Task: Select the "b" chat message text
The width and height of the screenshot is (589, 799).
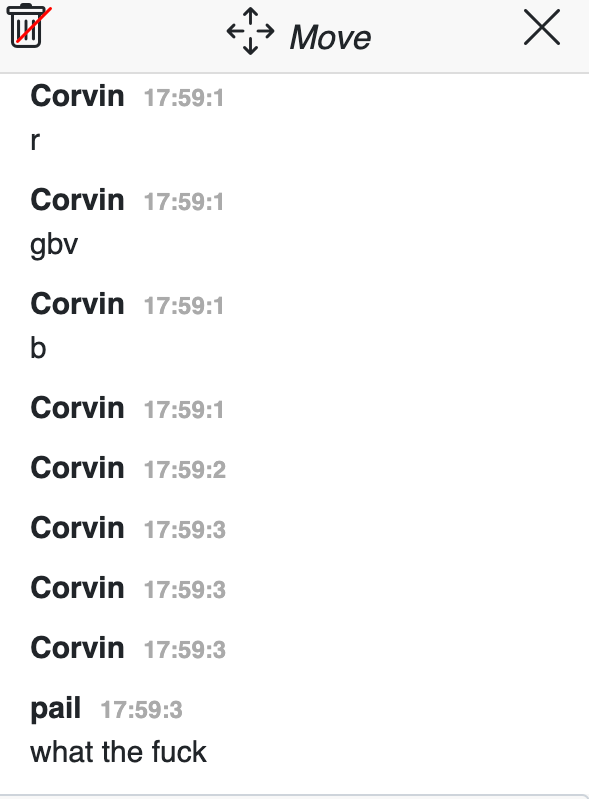Action: [x=38, y=348]
